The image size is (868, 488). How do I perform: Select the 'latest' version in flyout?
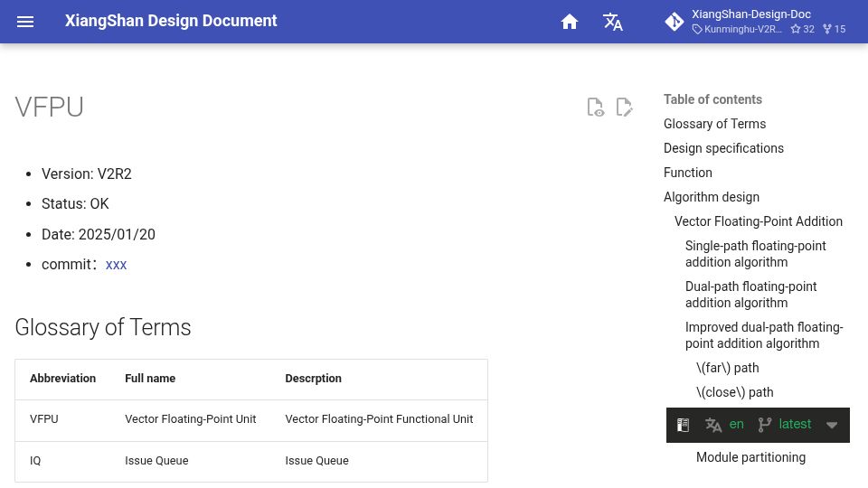click(795, 425)
